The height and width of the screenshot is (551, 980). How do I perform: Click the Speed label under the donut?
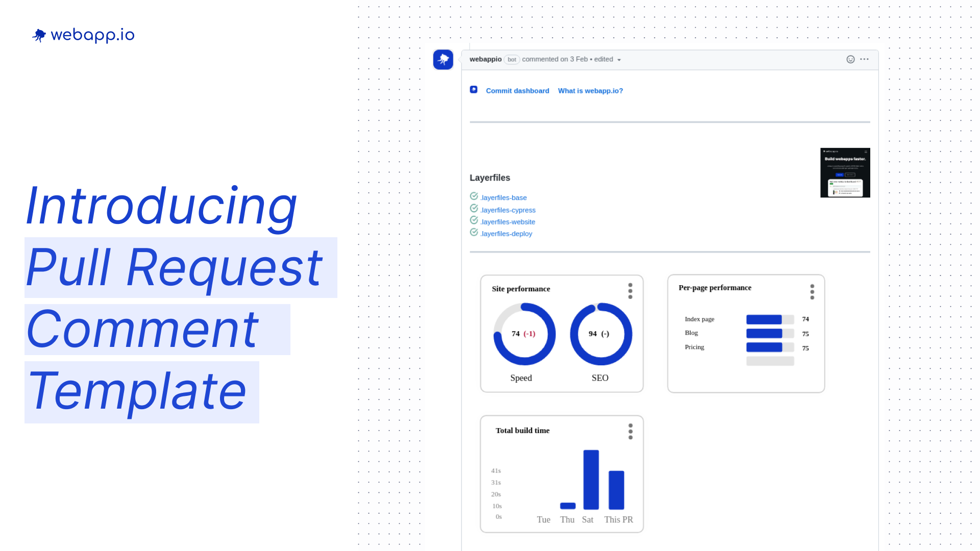point(521,378)
